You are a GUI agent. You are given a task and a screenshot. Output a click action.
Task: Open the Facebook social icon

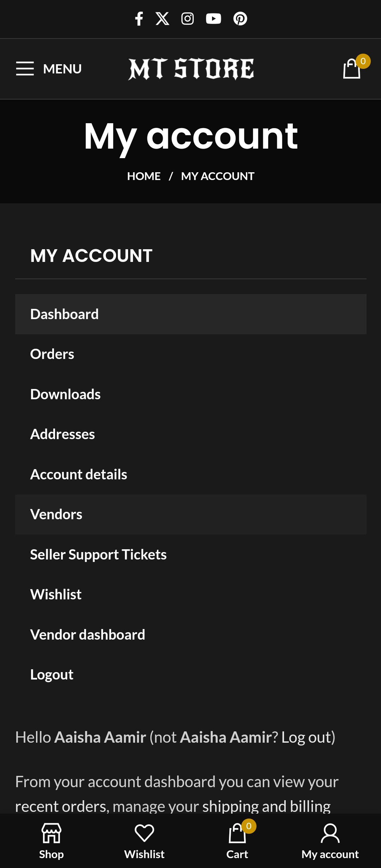139,19
